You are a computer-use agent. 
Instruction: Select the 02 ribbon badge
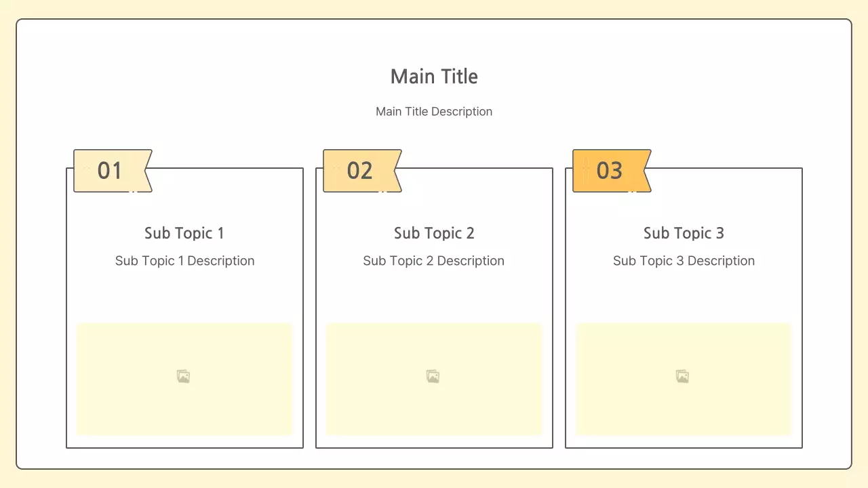click(x=361, y=171)
